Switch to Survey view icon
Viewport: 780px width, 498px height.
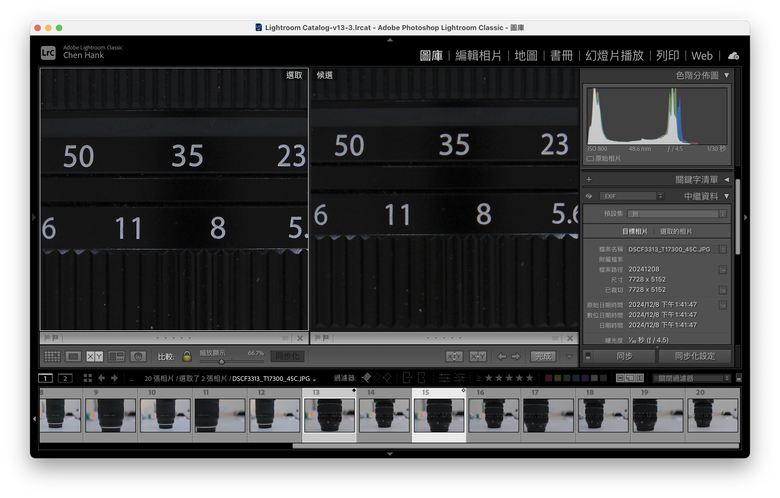click(116, 356)
